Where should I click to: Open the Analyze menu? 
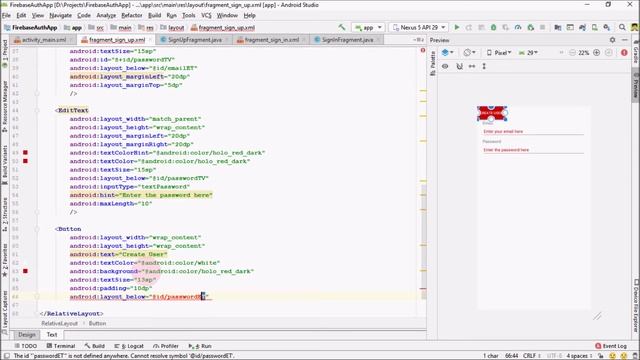106,15
